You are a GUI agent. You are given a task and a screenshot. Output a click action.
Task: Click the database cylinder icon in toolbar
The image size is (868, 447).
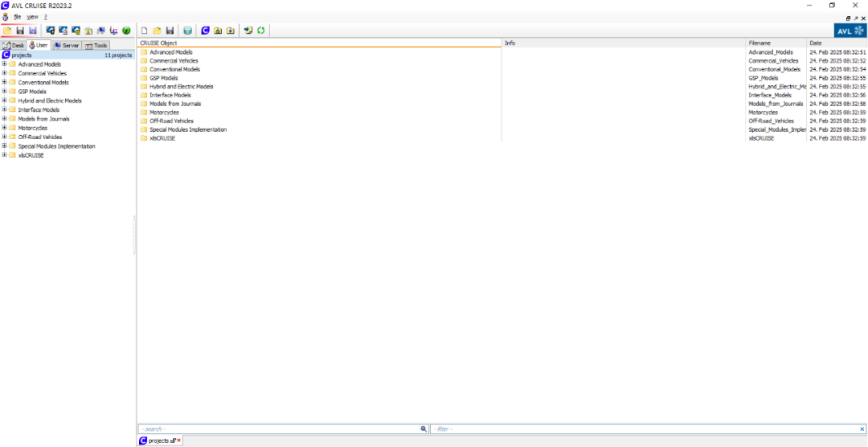(x=187, y=31)
